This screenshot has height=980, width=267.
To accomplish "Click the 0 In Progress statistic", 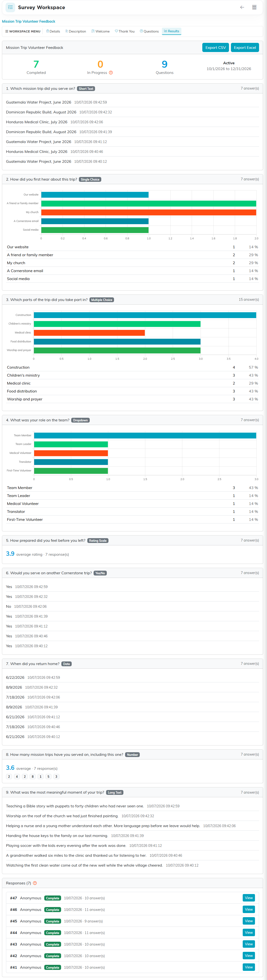I will click(x=100, y=67).
